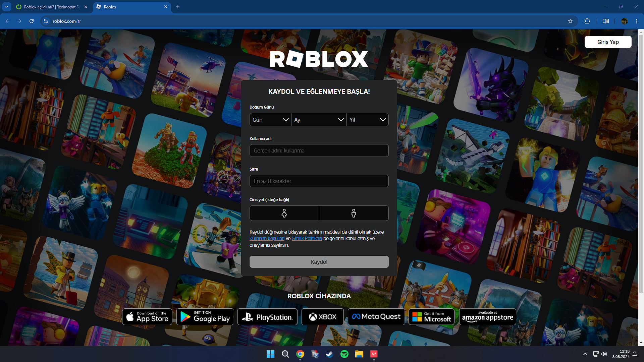Open the App Store download badge
This screenshot has height=362, width=644.
tap(147, 317)
